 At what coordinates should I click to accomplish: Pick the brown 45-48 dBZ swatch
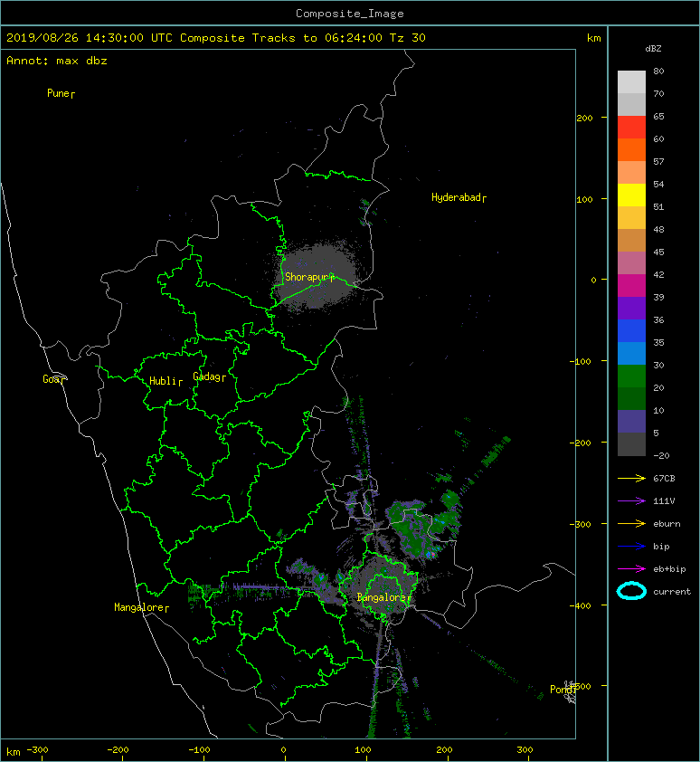point(631,241)
